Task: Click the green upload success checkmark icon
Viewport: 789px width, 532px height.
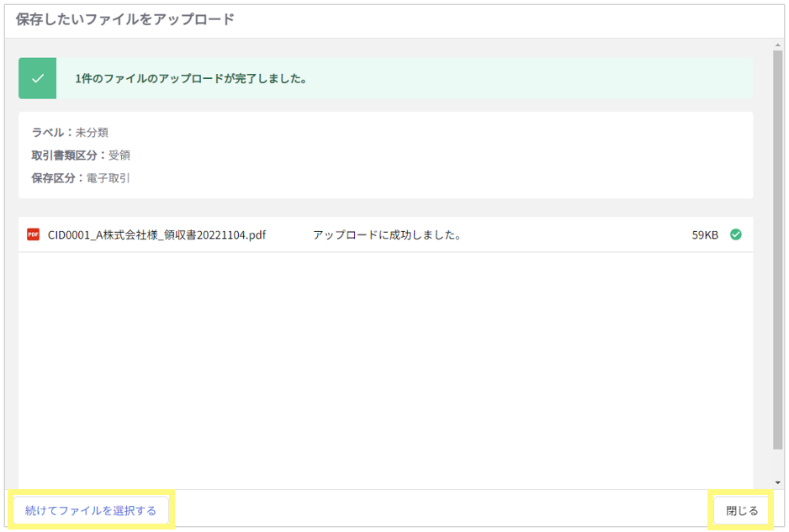Action: pos(736,234)
